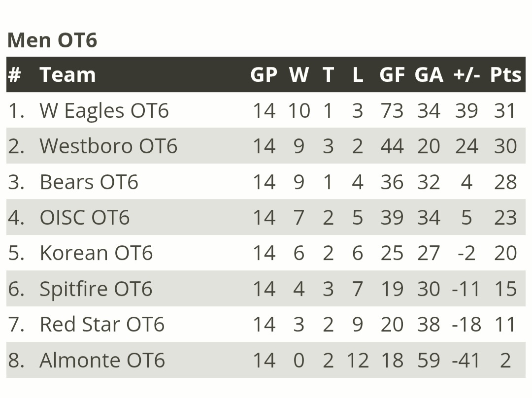Click the # rank column header
The width and height of the screenshot is (532, 398).
(x=15, y=75)
